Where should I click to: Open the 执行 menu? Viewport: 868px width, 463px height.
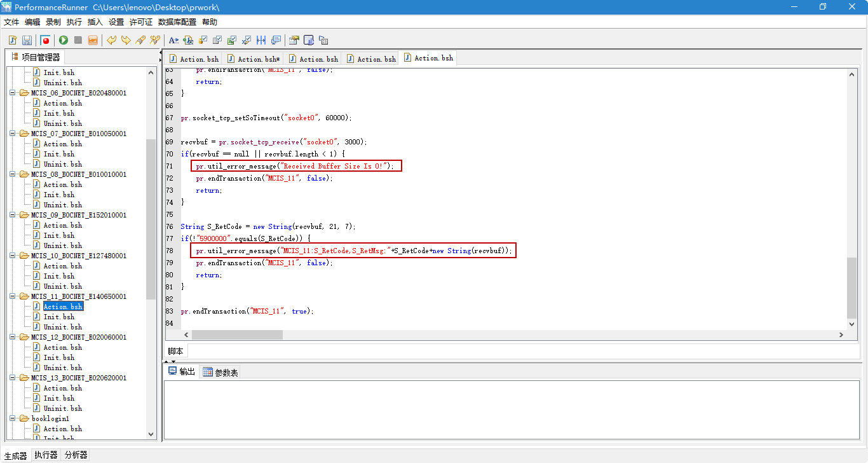coord(74,22)
